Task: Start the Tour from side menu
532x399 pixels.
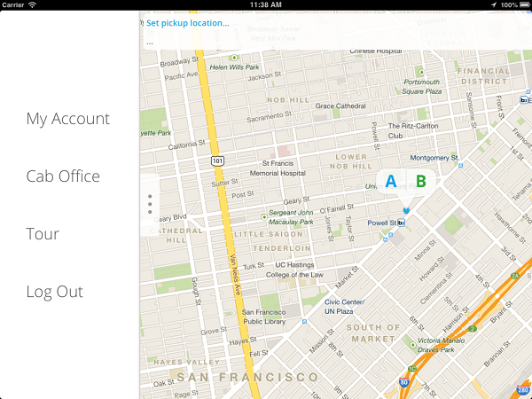Action: pyautogui.click(x=43, y=234)
